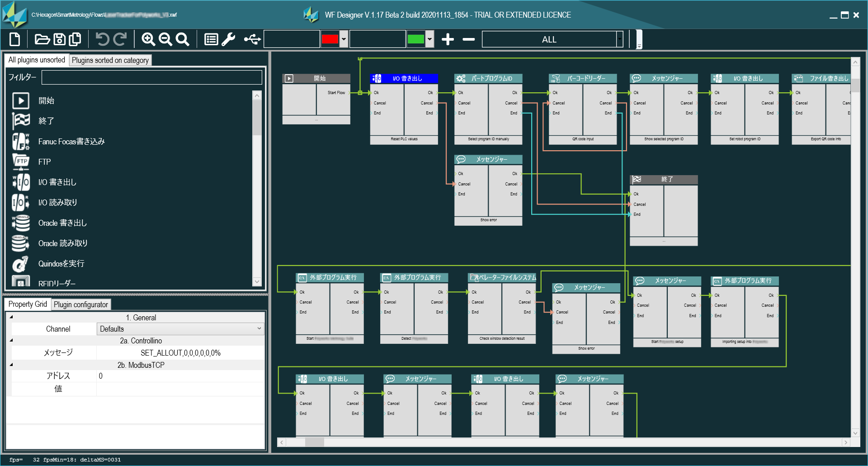Save the current workflow
The width and height of the screenshot is (868, 466).
pyautogui.click(x=59, y=39)
